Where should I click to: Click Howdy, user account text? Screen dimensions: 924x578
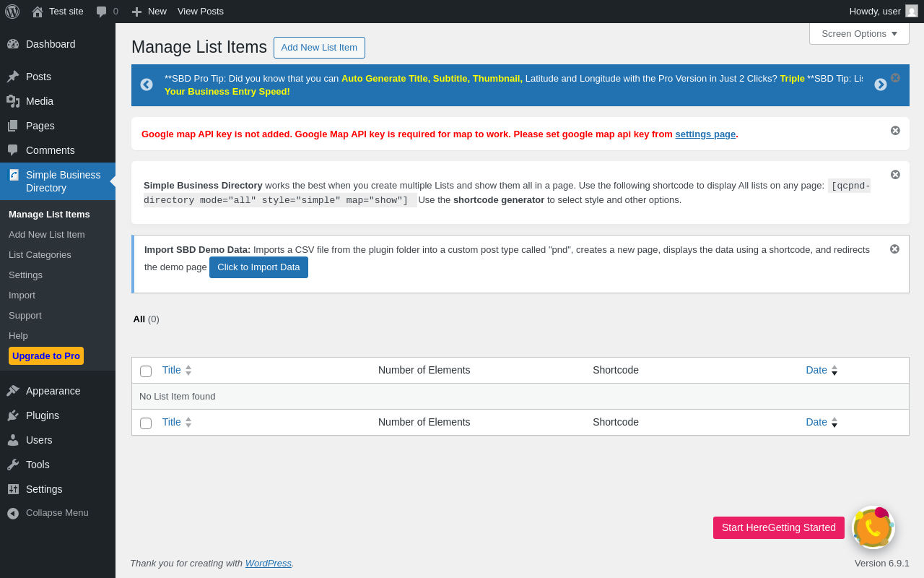pos(875,12)
